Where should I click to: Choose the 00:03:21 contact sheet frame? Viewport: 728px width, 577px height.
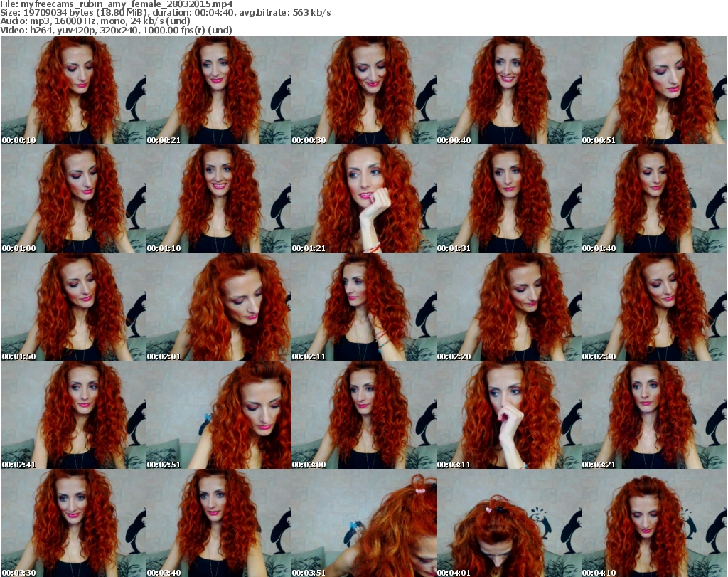click(x=653, y=415)
